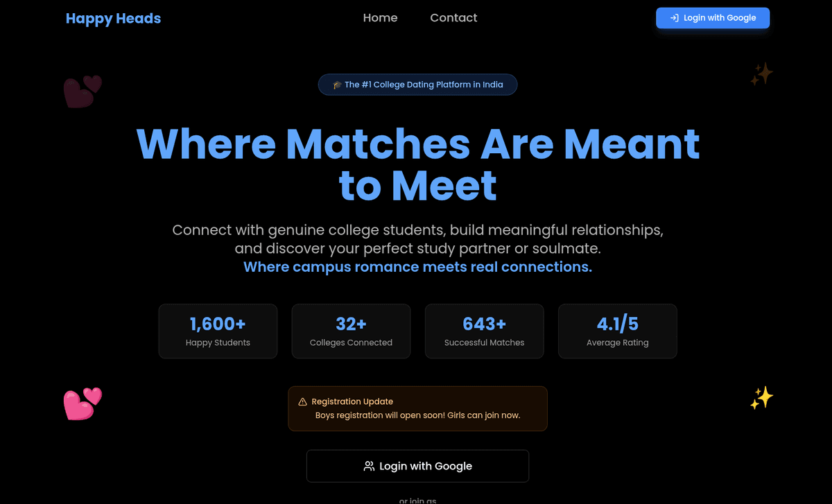Select the 4.1/5 Average Rating card
Screen dimensions: 832x504
tap(617, 331)
